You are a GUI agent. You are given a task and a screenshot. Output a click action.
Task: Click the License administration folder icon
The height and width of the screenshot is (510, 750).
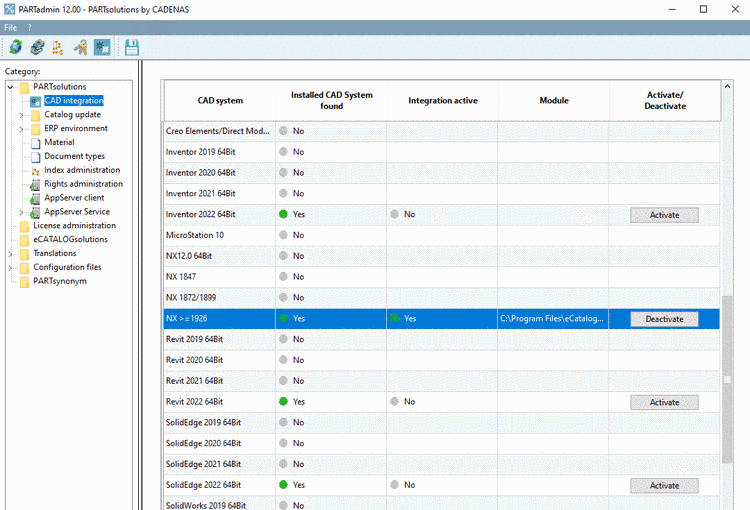coord(24,226)
